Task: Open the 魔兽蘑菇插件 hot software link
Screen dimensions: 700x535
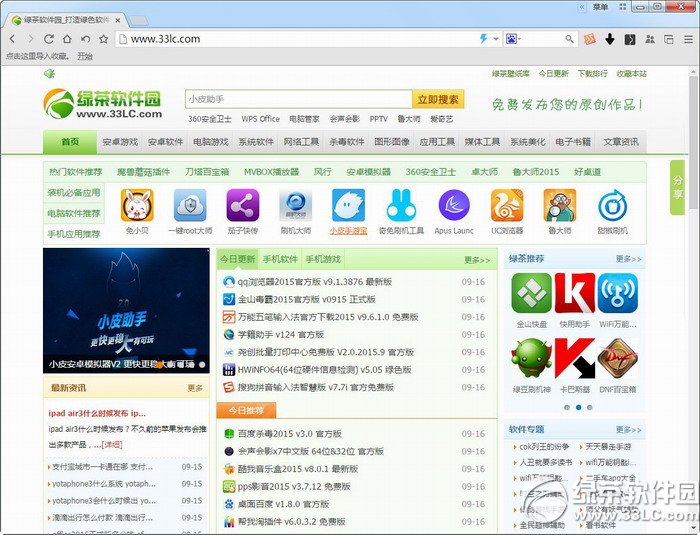Action: click(x=143, y=172)
